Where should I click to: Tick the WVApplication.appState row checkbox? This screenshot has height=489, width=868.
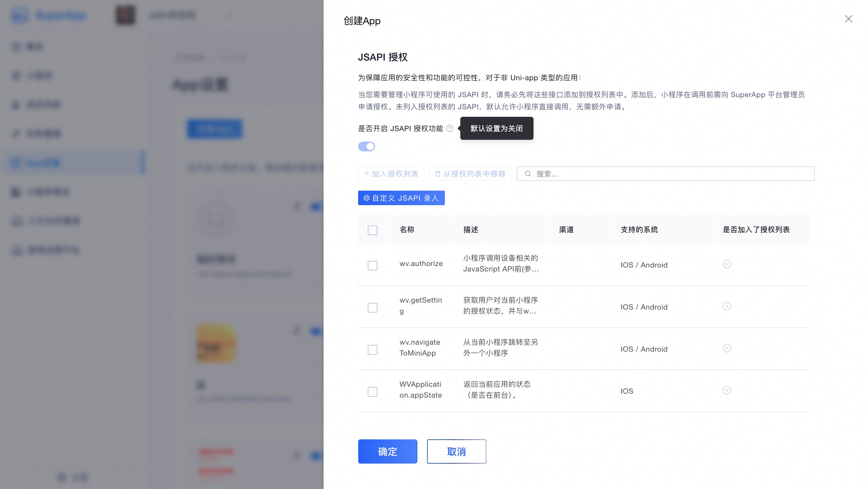coord(372,392)
